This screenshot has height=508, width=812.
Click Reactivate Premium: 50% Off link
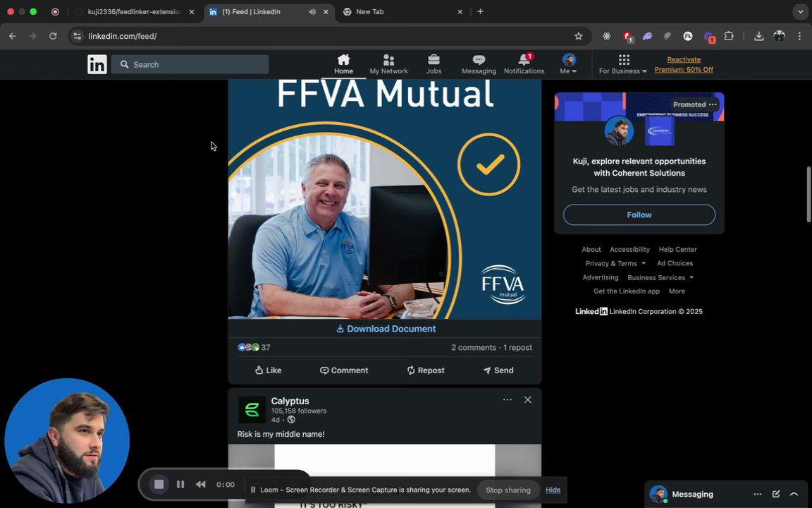684,64
